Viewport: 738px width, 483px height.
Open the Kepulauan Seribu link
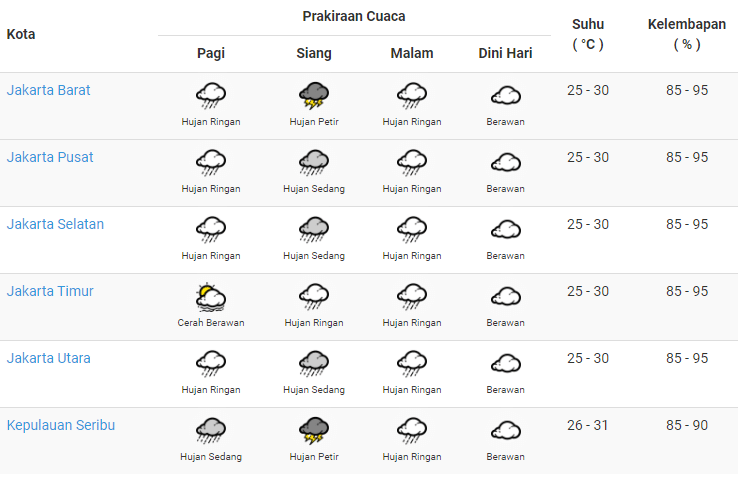(x=61, y=425)
